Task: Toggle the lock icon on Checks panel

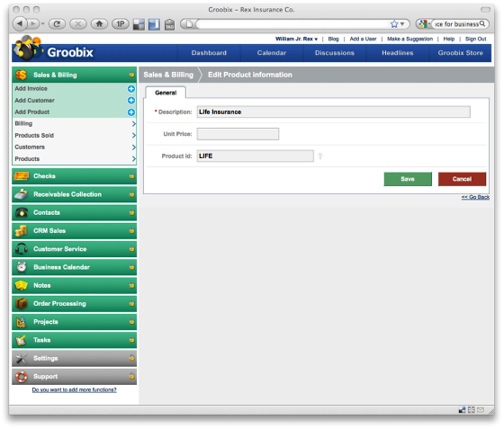Action: coord(131,175)
